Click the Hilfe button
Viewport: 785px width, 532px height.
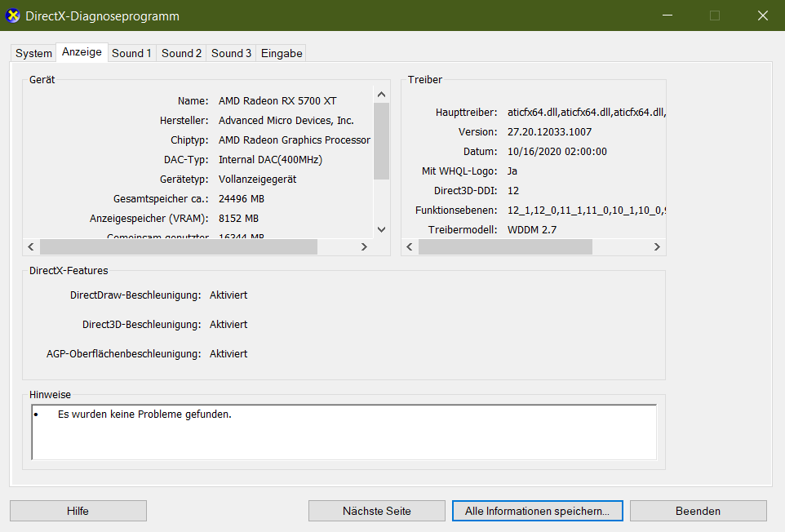pos(78,511)
